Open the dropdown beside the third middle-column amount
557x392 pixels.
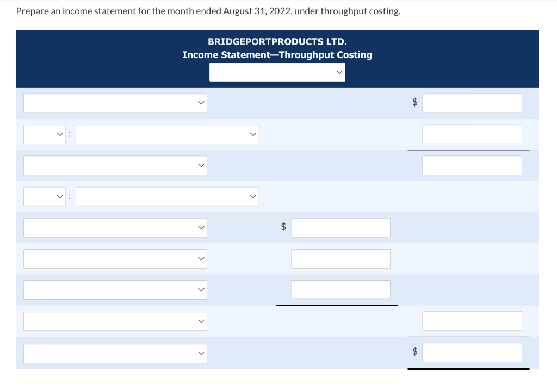pos(115,290)
